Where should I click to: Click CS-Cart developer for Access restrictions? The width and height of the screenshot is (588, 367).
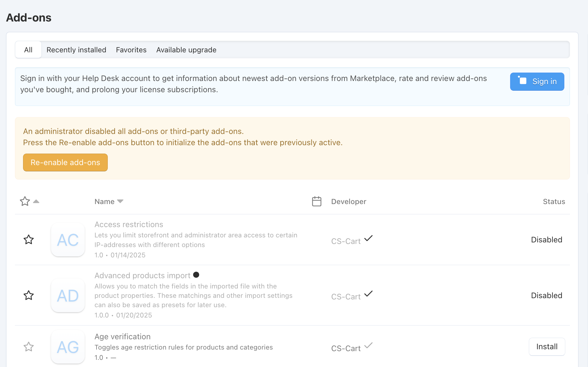tap(346, 241)
